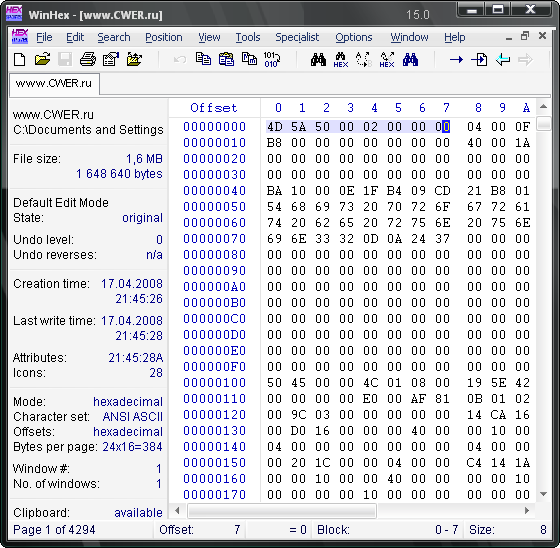Select byte 4D at offset 00000000
560x548 pixels.
pos(275,127)
